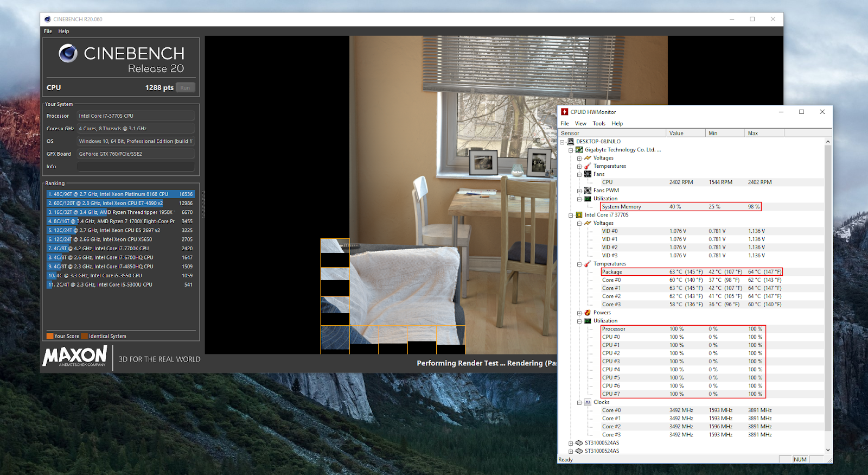This screenshot has width=868, height=475.
Task: Maximize the CPUID HWMonitor window
Action: (801, 112)
